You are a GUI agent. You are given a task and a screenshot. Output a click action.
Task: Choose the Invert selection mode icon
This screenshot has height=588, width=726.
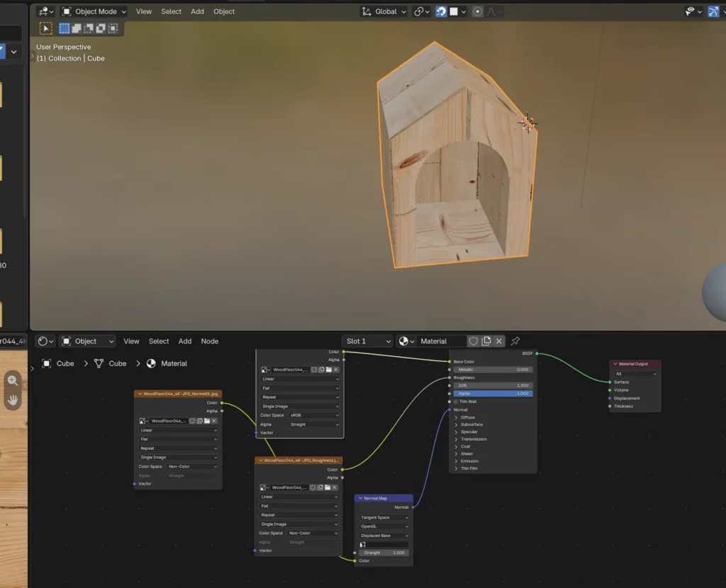coord(101,28)
